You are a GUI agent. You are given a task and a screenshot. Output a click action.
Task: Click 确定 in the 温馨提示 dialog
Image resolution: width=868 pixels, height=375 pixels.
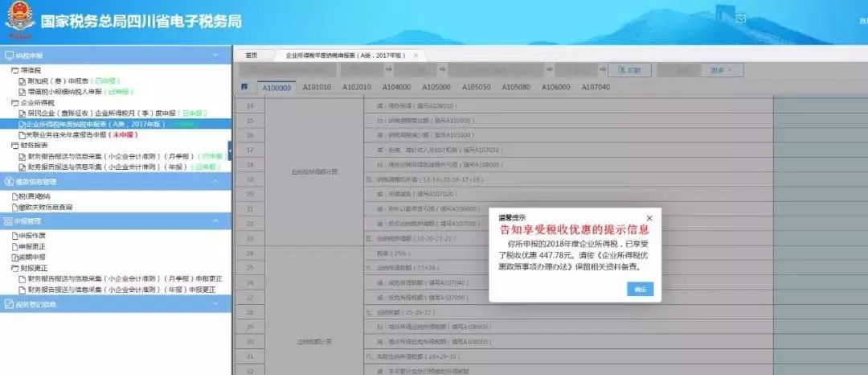click(x=640, y=289)
